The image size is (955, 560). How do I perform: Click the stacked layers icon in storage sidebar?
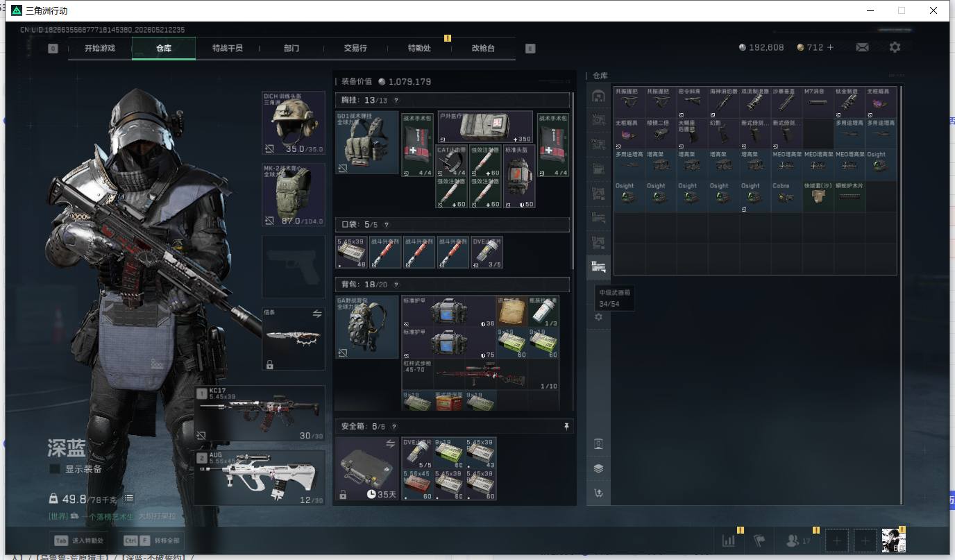tap(598, 468)
